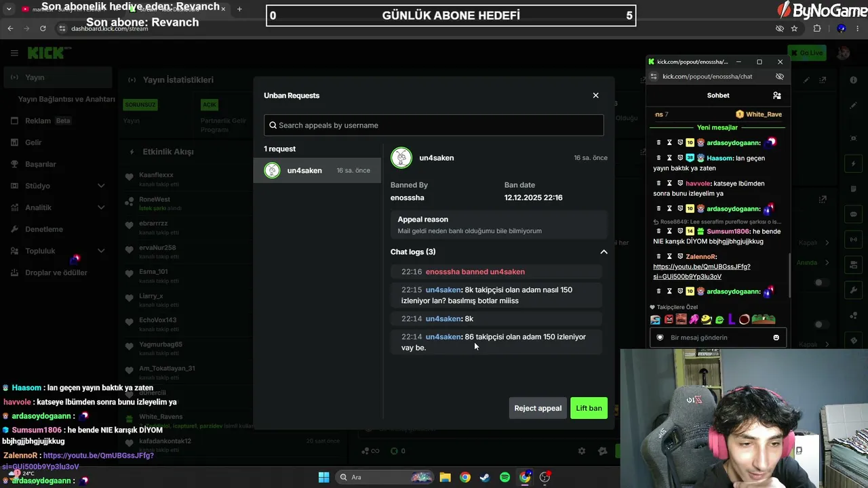Screen dimensions: 868x488
Task: Click the appeal reason text
Action: pyautogui.click(x=469, y=231)
